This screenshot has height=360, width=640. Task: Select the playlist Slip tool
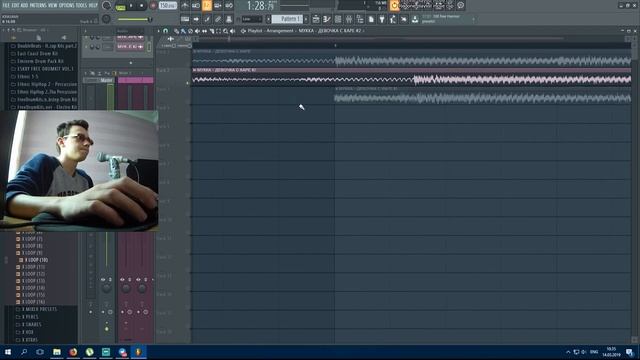click(x=204, y=31)
